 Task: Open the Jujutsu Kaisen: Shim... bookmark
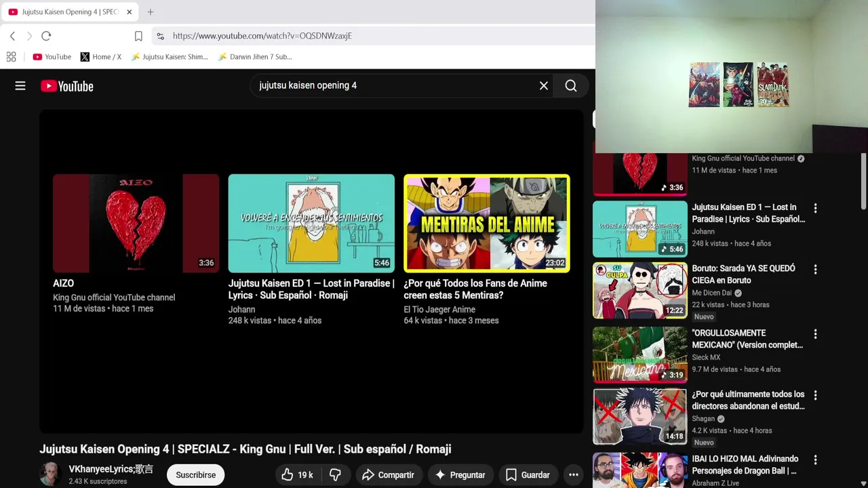pos(170,57)
